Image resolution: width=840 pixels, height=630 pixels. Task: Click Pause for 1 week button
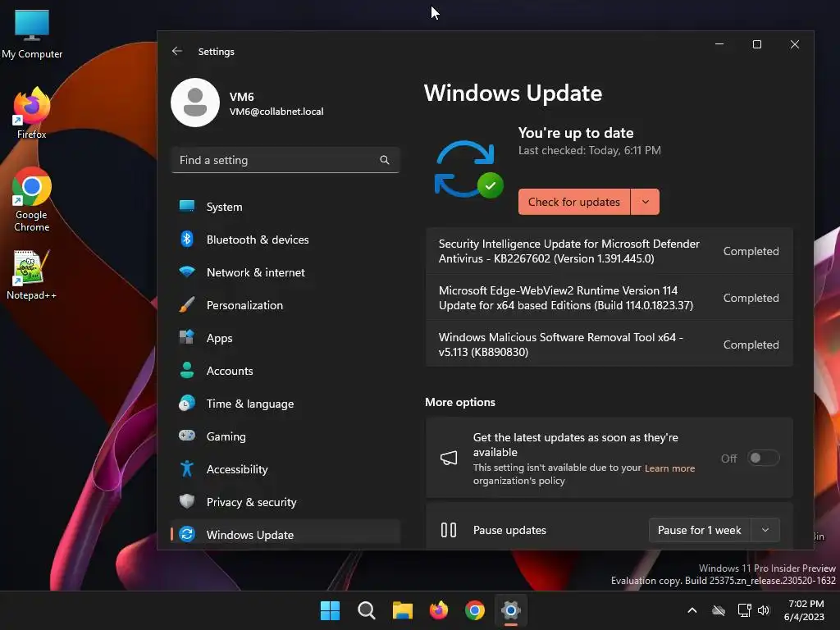(700, 530)
